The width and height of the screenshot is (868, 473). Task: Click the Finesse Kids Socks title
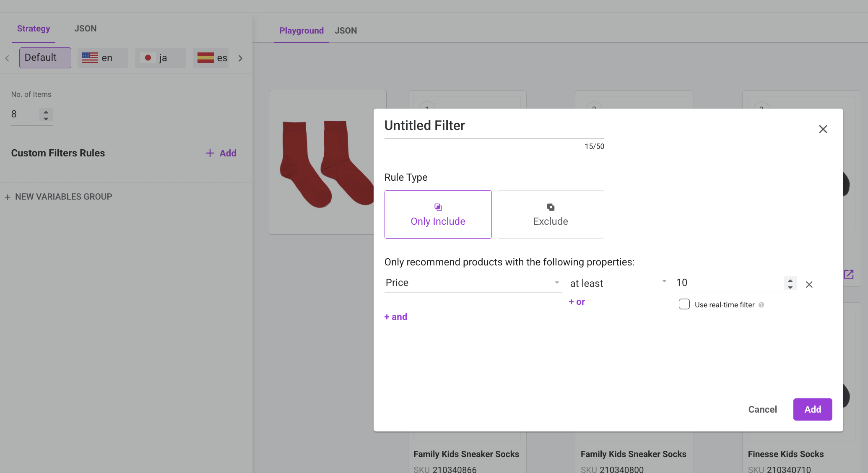pyautogui.click(x=785, y=454)
